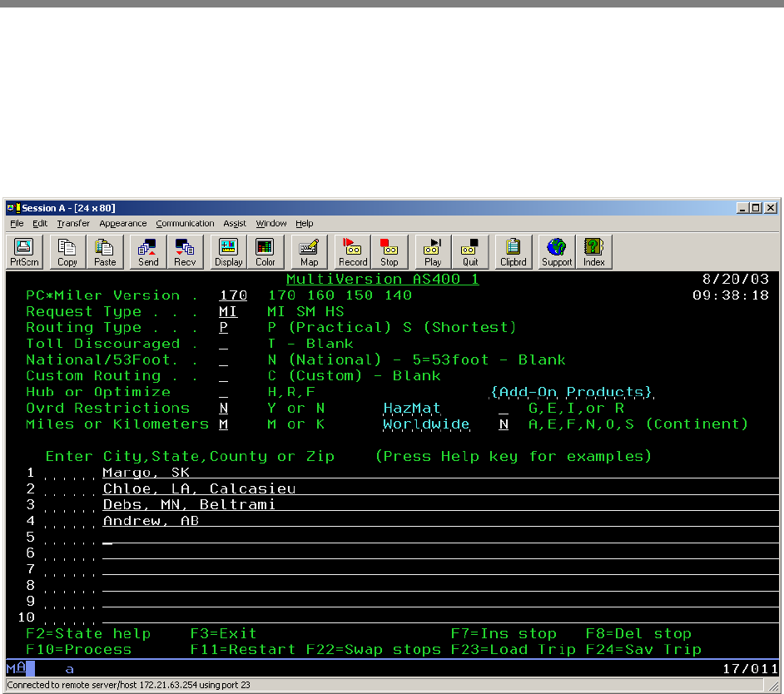
Task: Select stop 2 entry Chloe, LA, Calcasieu
Action: 440,488
